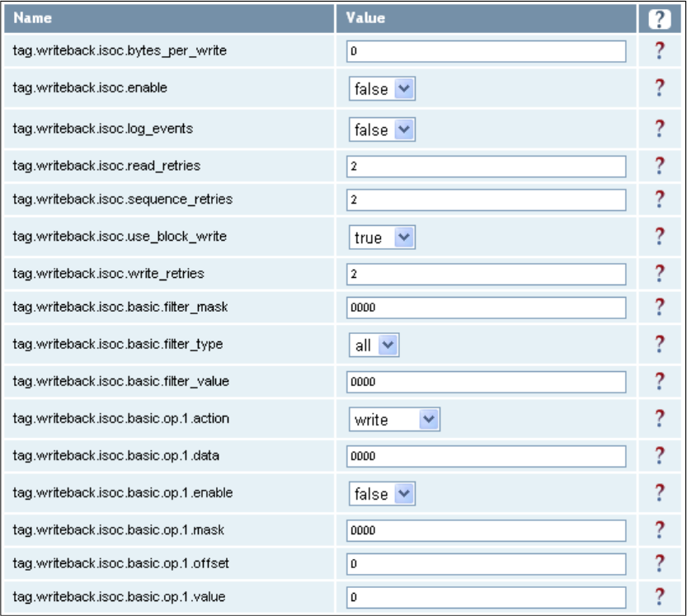The width and height of the screenshot is (687, 616).
Task: Select the tag.writeback.isoc.enable label
Action: 90,87
